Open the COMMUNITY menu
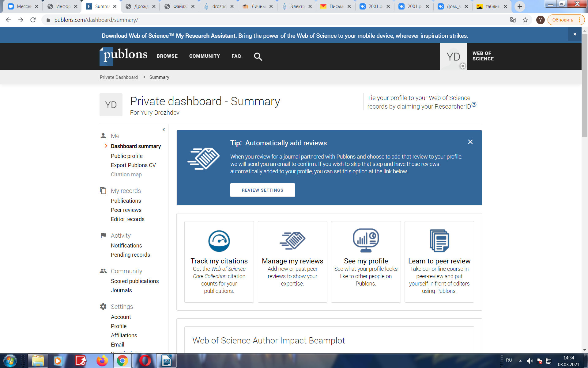 click(205, 56)
